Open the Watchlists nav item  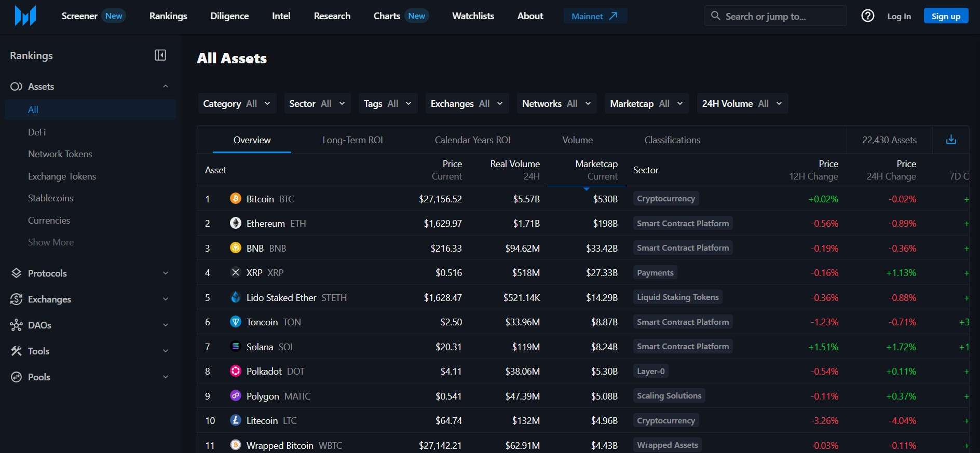pyautogui.click(x=473, y=16)
